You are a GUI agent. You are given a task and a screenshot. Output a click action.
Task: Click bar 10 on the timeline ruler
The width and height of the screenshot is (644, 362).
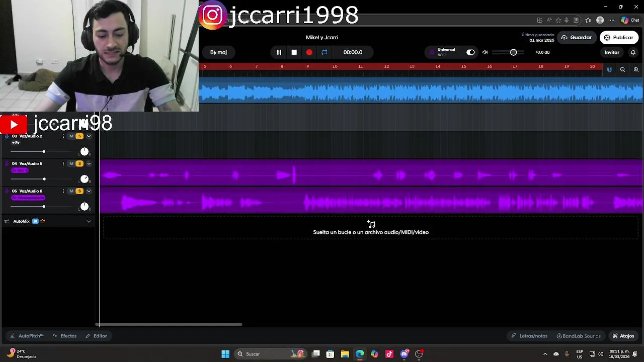point(335,66)
